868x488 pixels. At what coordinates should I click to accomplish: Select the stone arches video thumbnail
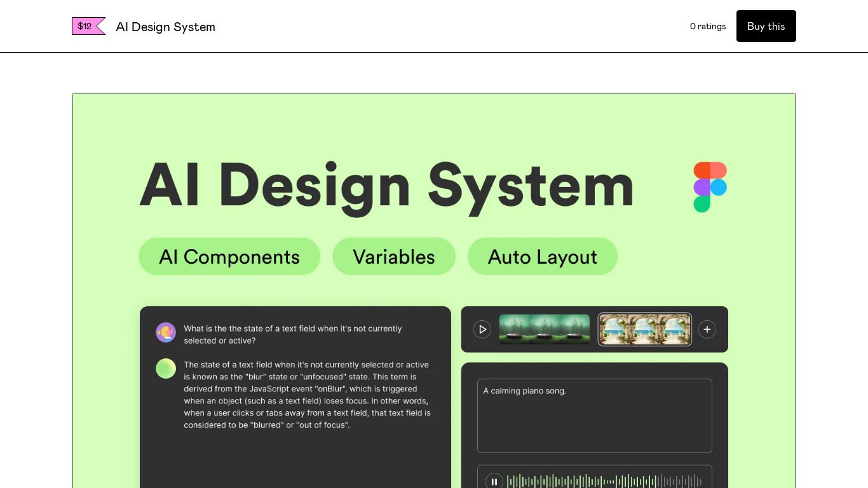click(x=644, y=329)
